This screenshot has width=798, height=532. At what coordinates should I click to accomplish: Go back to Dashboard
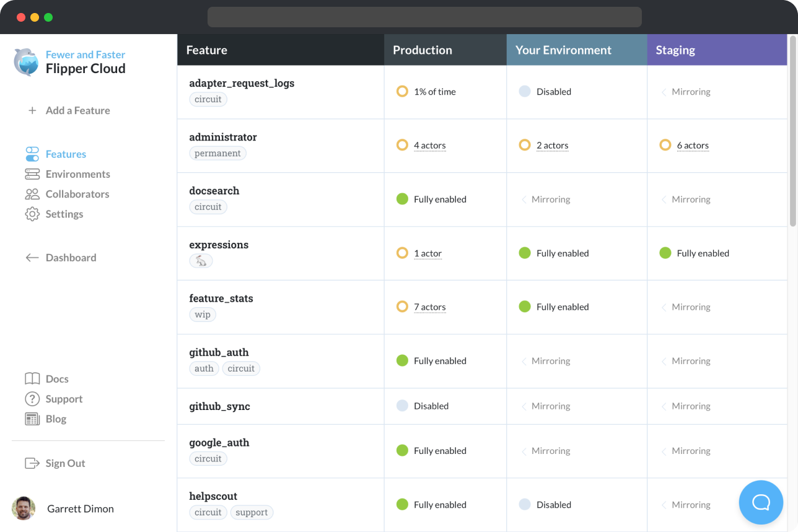[x=71, y=258]
